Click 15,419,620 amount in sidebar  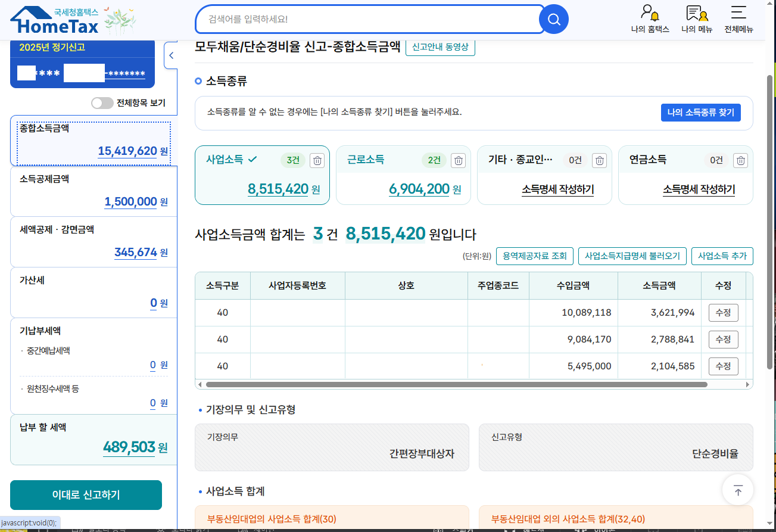tap(127, 151)
